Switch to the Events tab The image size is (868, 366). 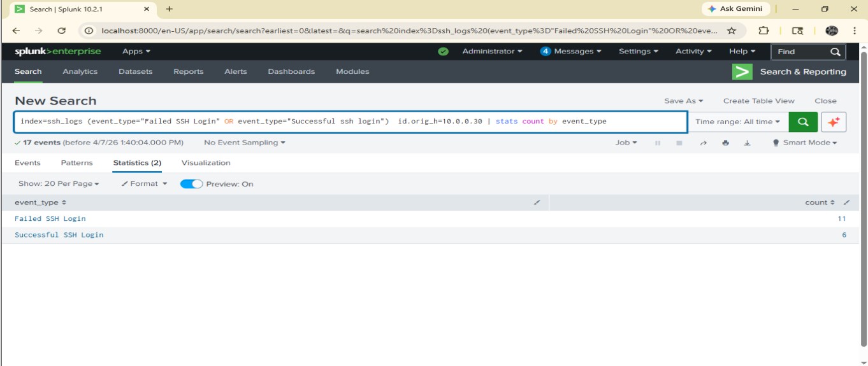click(27, 163)
